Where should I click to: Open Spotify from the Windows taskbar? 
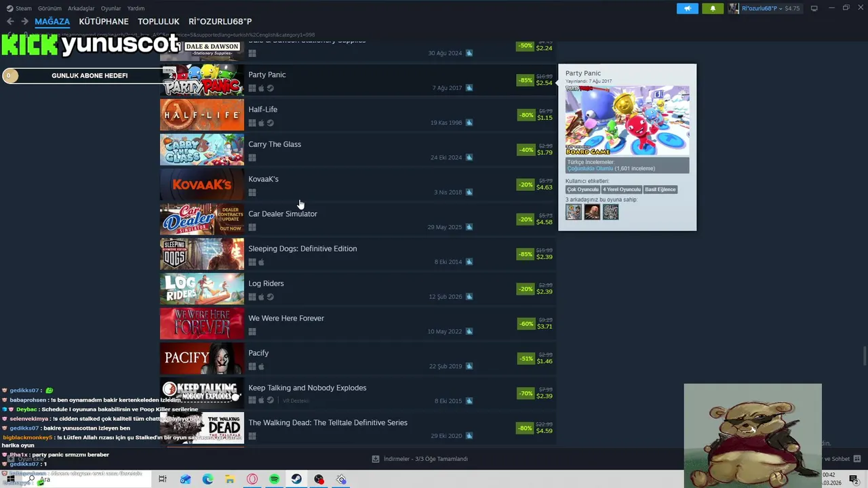coord(274,479)
